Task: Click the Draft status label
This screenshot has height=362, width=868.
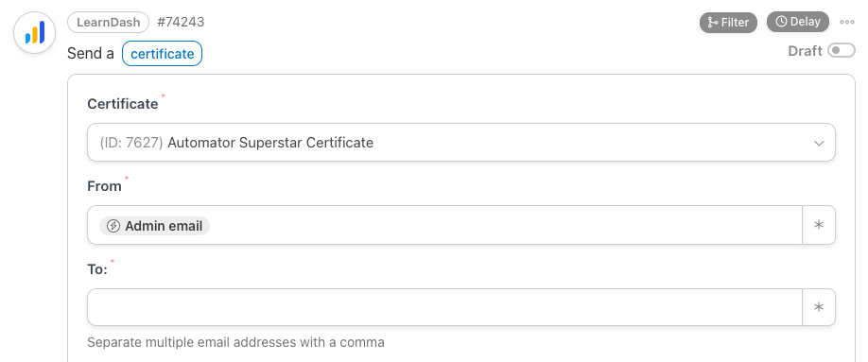Action: click(805, 51)
